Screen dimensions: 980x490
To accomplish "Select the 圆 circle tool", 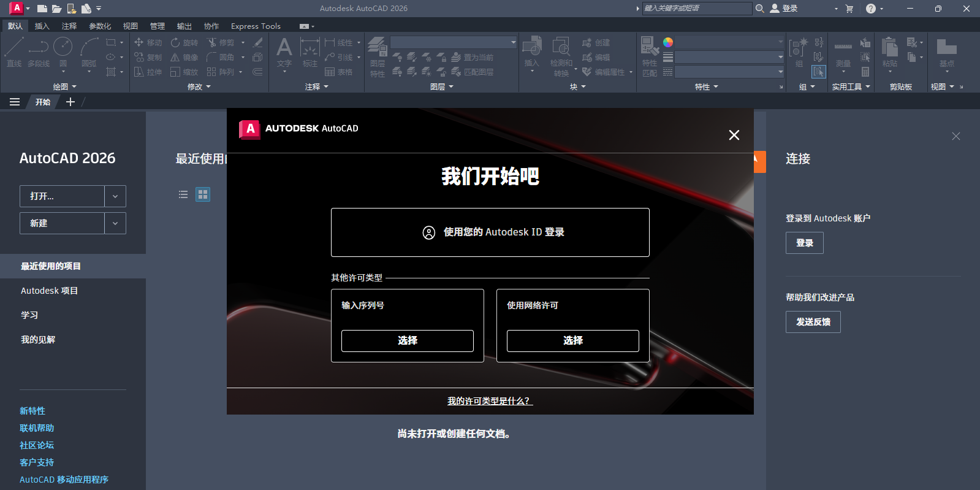I will [x=63, y=52].
